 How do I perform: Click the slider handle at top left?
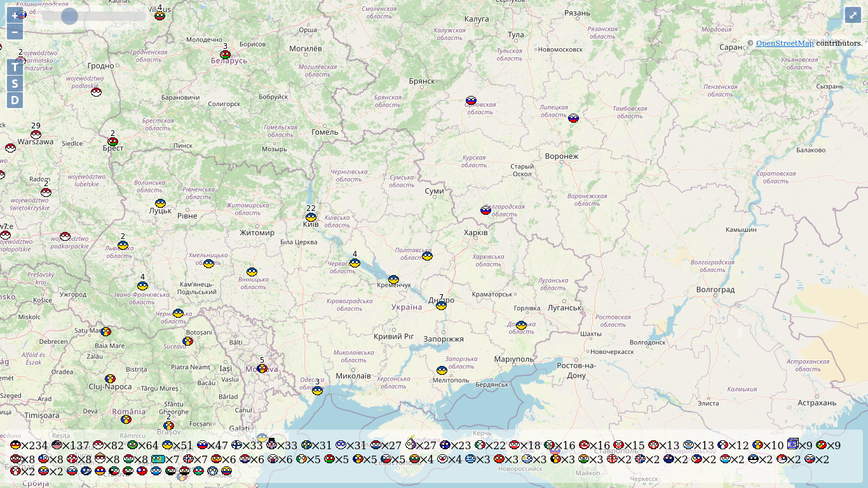69,17
